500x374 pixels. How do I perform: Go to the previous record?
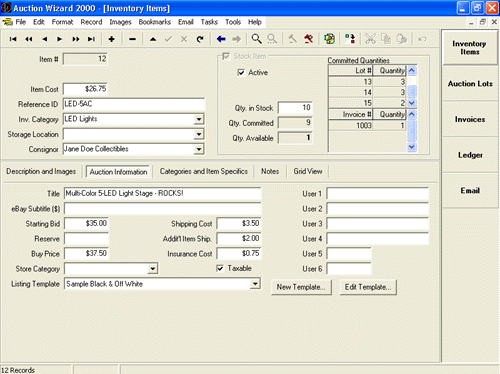44,39
